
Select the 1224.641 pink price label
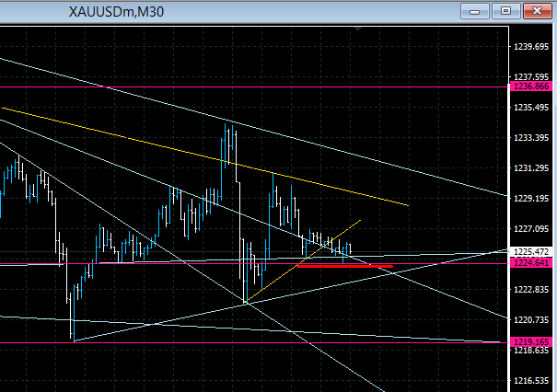(x=531, y=263)
